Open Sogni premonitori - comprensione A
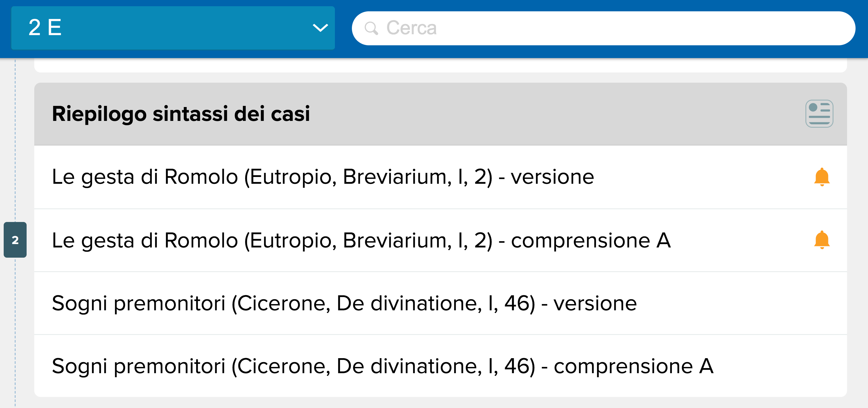 (x=441, y=366)
